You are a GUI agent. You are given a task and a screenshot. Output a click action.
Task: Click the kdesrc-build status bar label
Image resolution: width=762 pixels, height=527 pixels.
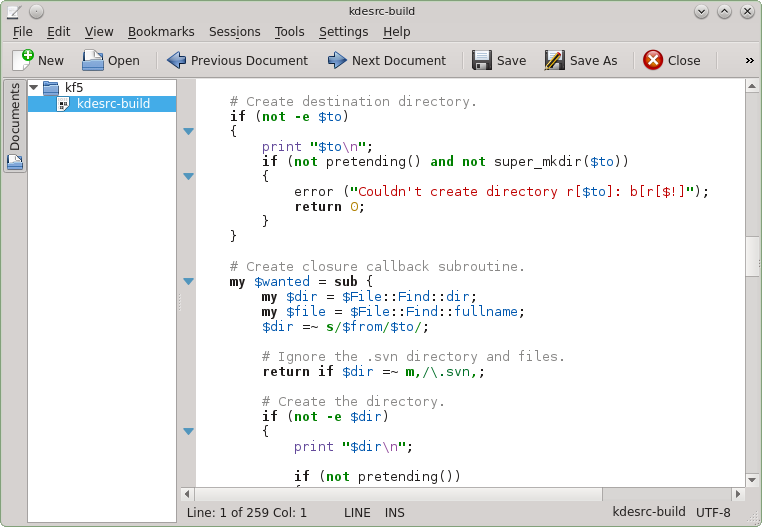point(649,512)
